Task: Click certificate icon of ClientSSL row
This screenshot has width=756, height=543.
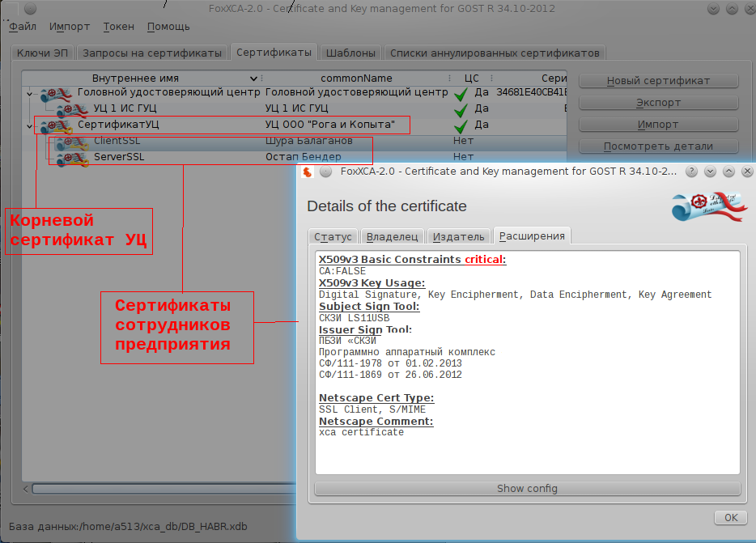Action: click(x=72, y=142)
